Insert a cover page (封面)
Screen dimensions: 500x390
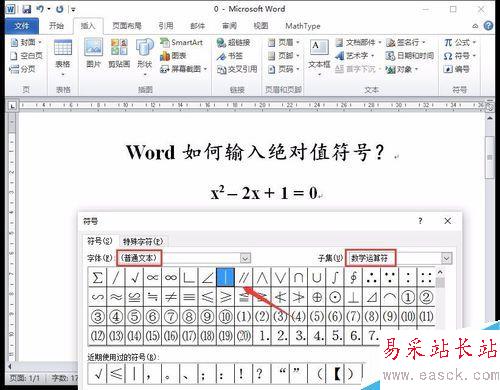tap(26, 42)
